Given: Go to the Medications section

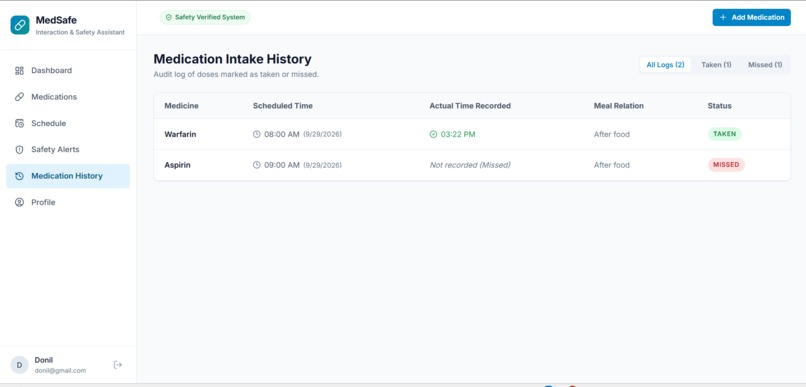Looking at the screenshot, I should [68, 97].
